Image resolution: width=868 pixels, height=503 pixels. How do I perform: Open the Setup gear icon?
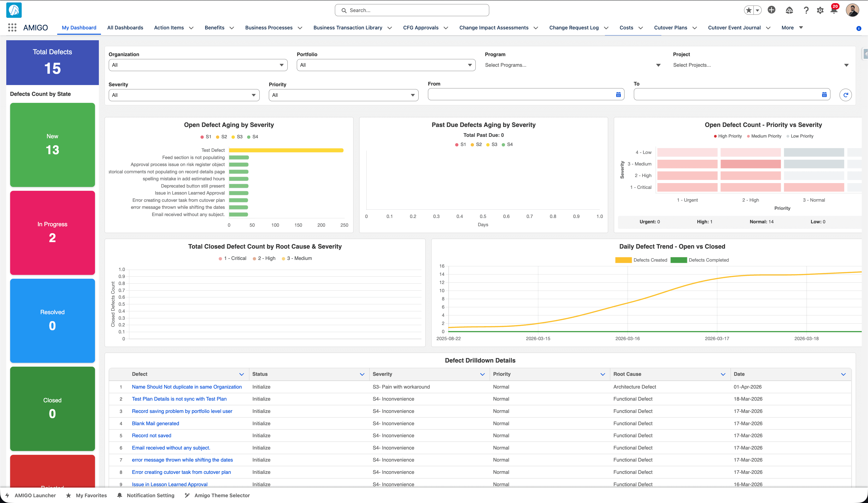pyautogui.click(x=820, y=10)
